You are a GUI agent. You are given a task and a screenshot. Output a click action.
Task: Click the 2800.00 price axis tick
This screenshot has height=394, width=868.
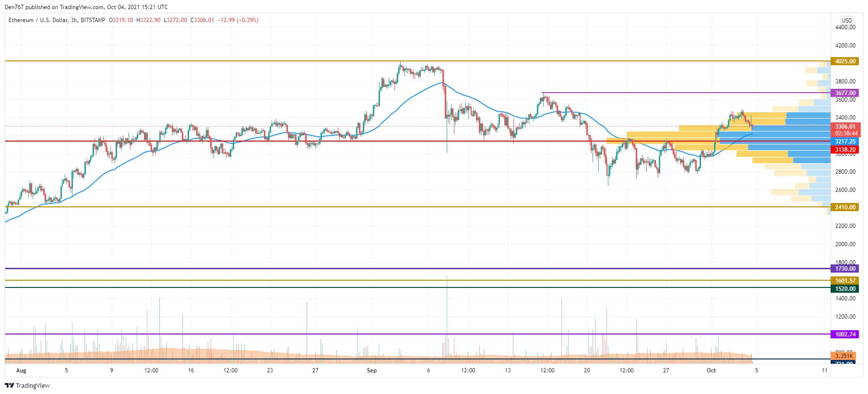pyautogui.click(x=845, y=172)
